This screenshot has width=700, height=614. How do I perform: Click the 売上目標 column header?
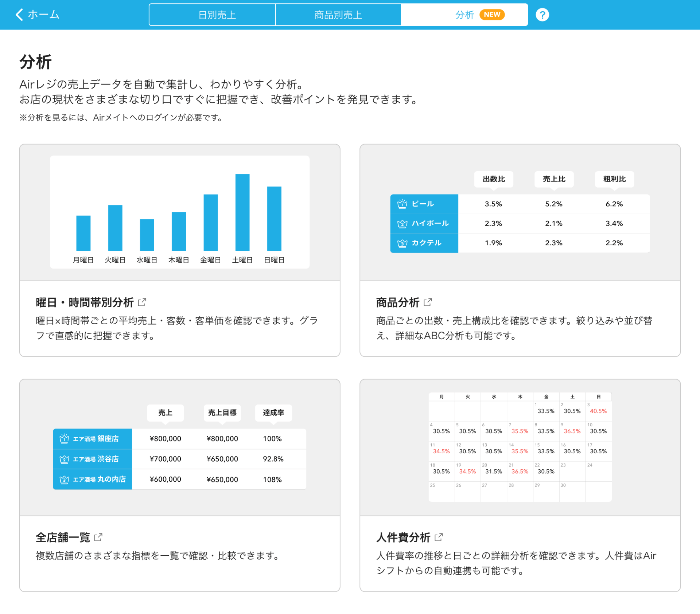click(x=222, y=413)
